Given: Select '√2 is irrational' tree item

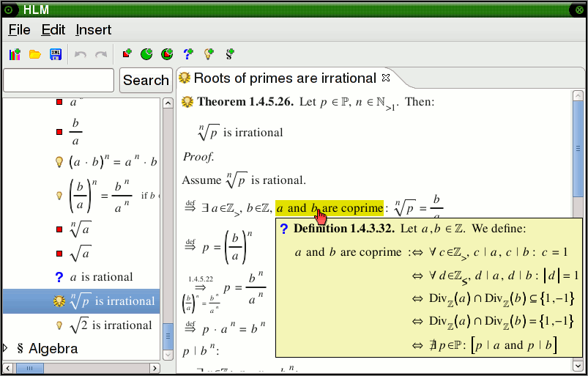Looking at the screenshot, I should pos(111,325).
